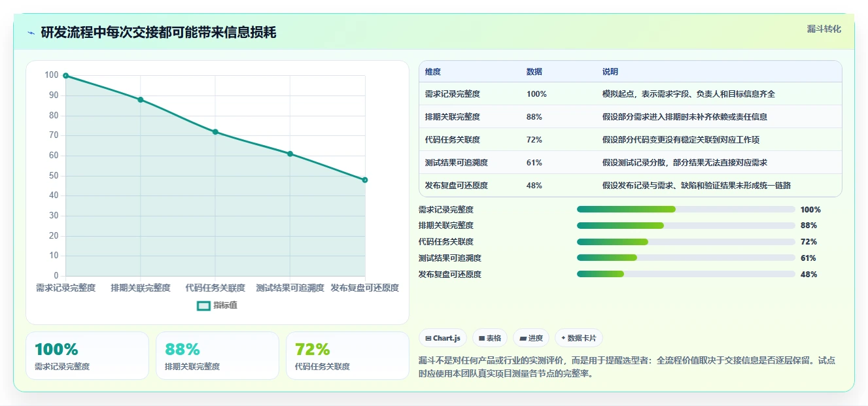
Task: Click the 需求记录完整度 progress bar
Action: [x=686, y=209]
